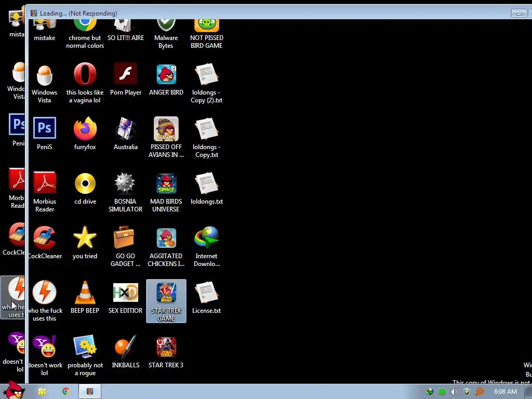Select the AGGITATED CHICKENS Rio icon
Screen dimensions: 532x399
166,238
